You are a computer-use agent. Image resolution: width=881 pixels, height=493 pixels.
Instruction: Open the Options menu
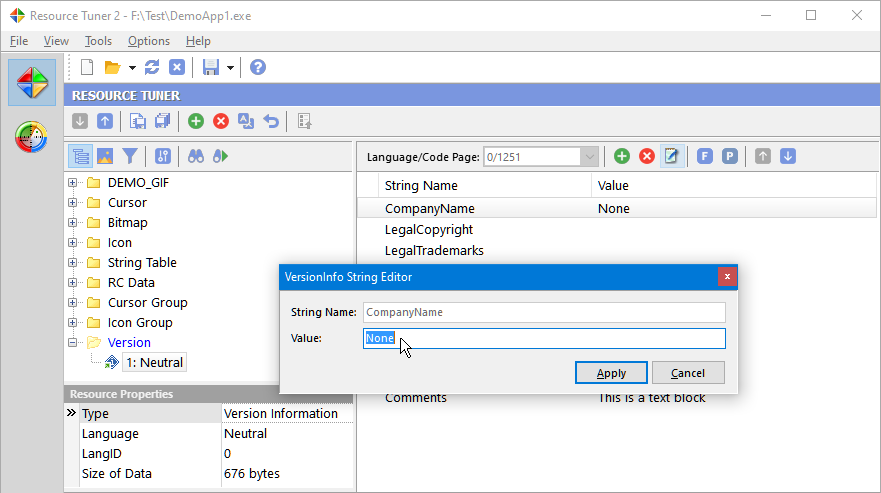(x=149, y=41)
